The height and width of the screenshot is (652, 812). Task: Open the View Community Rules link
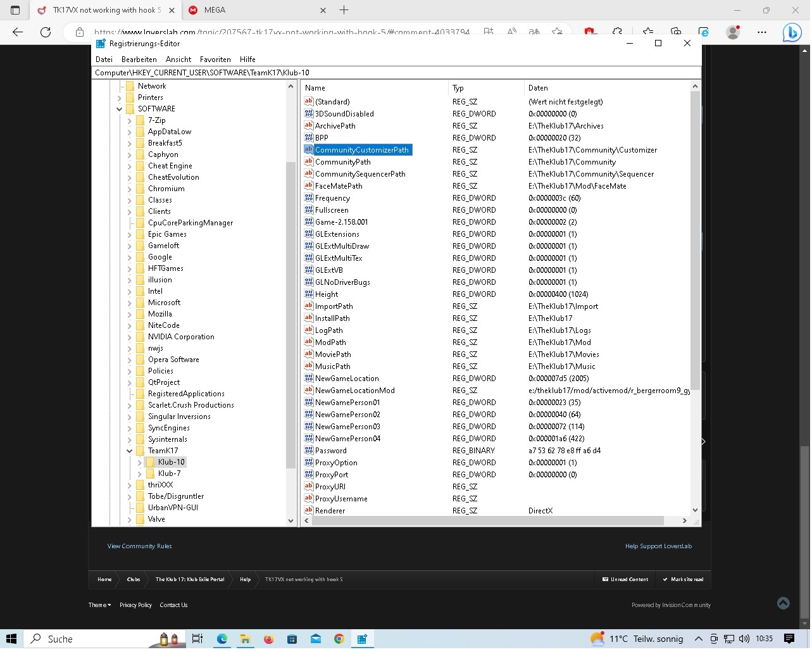click(139, 546)
